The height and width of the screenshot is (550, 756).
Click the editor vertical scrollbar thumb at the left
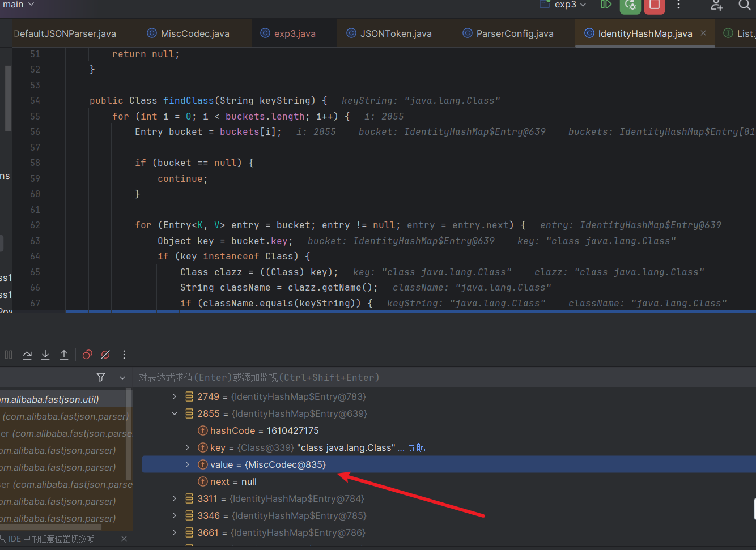pyautogui.click(x=8, y=98)
